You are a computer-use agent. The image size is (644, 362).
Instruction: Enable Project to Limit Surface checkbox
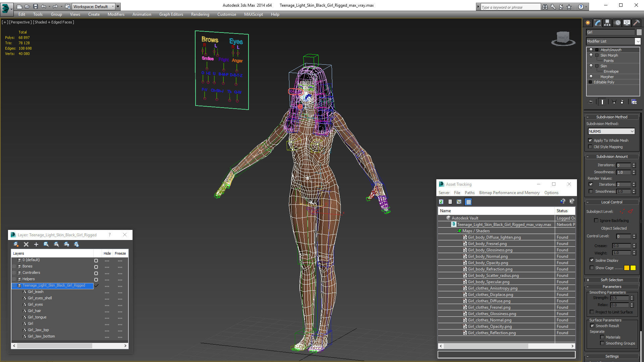592,312
